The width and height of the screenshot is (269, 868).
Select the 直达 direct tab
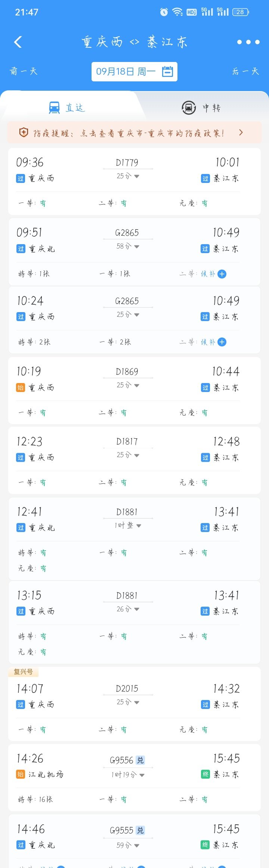[67, 108]
